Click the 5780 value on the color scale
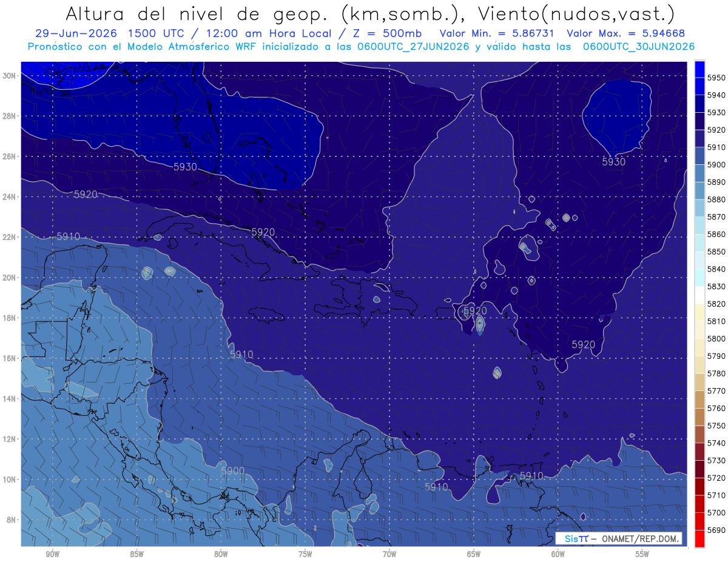 (x=716, y=373)
